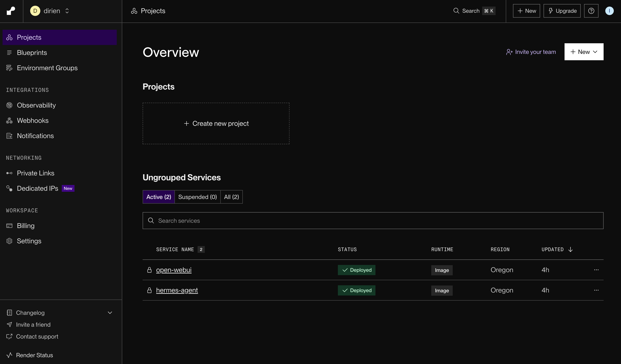The image size is (621, 364).
Task: Sort by Updated column arrow
Action: click(x=570, y=249)
